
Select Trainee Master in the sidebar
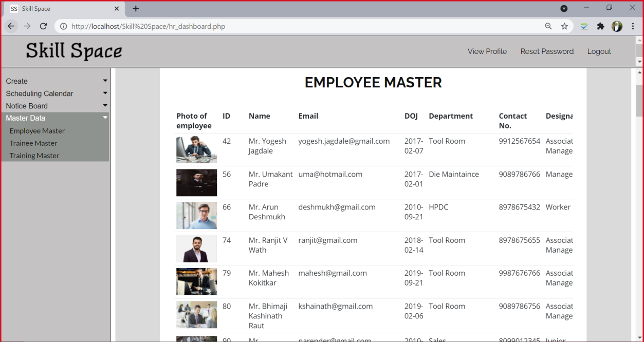pyautogui.click(x=33, y=143)
